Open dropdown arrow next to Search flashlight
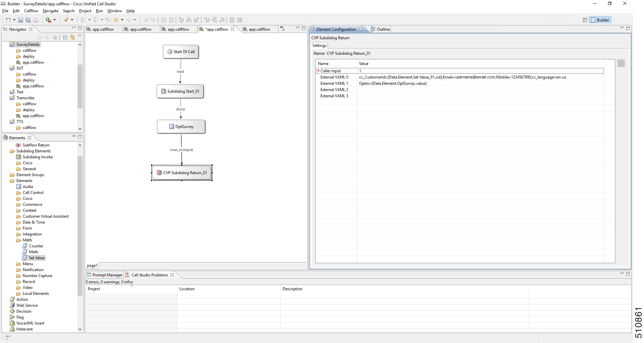644x343 pixels. pos(72,20)
